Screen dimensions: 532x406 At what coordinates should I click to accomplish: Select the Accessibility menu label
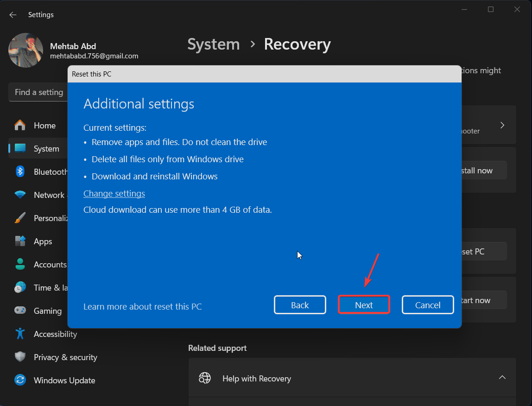pos(55,334)
